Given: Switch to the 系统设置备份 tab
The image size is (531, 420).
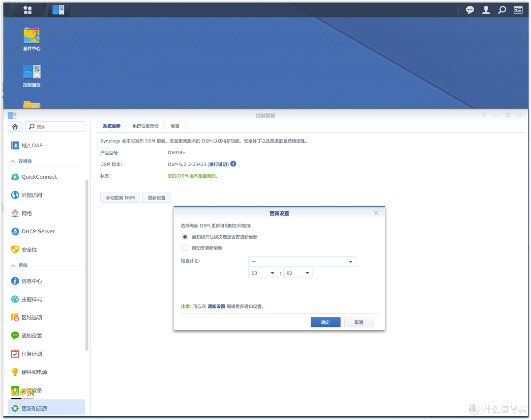Looking at the screenshot, I should [145, 126].
